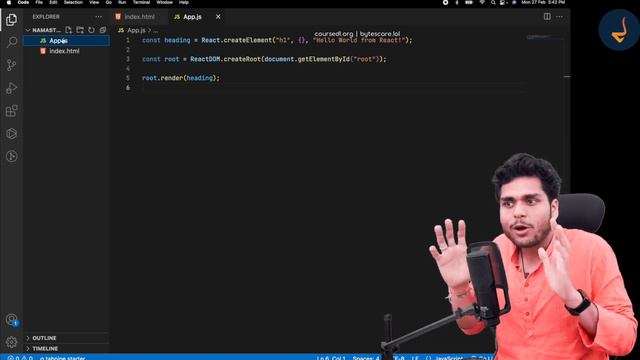640x360 pixels.
Task: Close the App.js editor tab
Action: click(x=218, y=17)
